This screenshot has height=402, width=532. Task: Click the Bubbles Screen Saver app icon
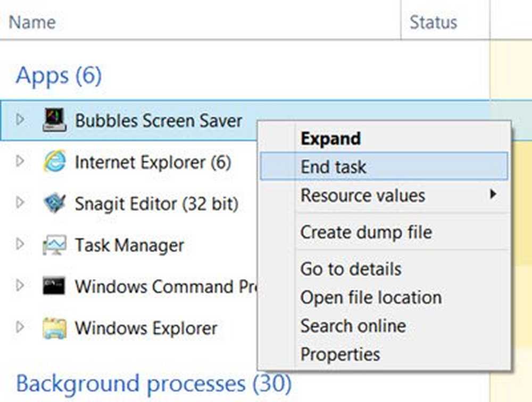(54, 120)
